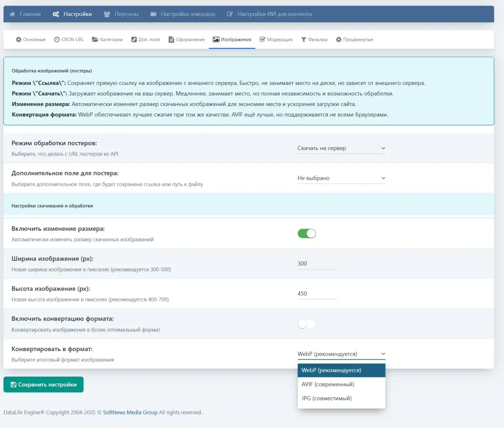Open the Модерация tab

[x=276, y=40]
